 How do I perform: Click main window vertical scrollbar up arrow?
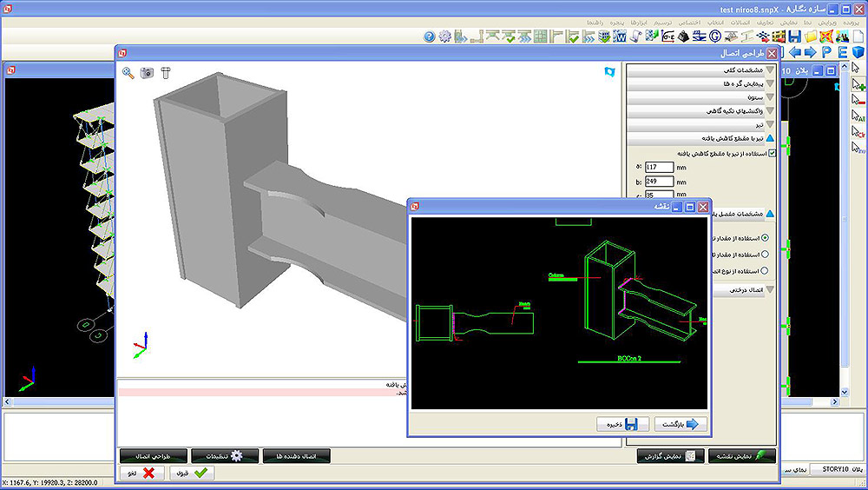click(x=845, y=67)
